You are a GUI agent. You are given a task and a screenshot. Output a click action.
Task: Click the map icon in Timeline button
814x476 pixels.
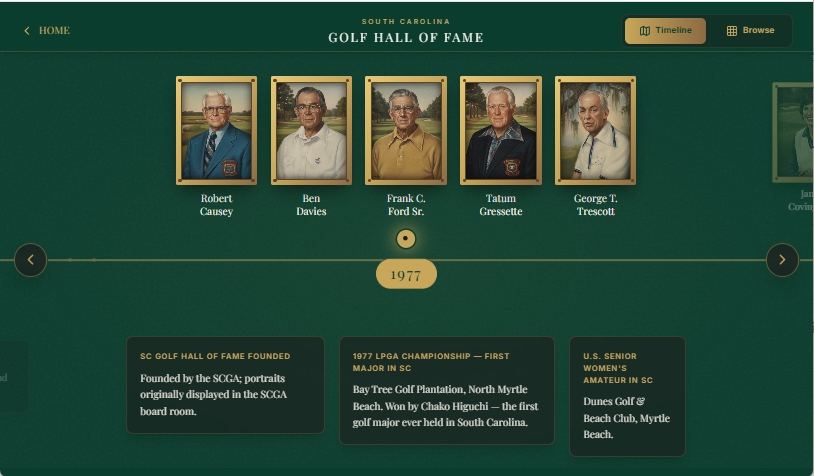645,31
